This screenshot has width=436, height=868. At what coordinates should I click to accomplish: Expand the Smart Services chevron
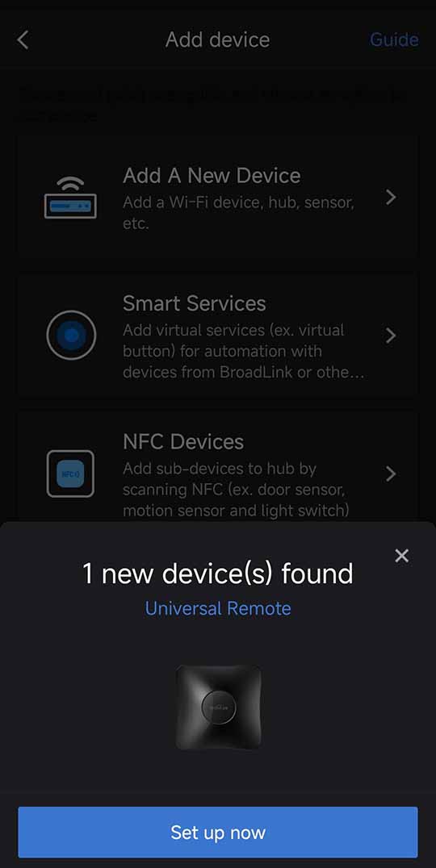[391, 336]
